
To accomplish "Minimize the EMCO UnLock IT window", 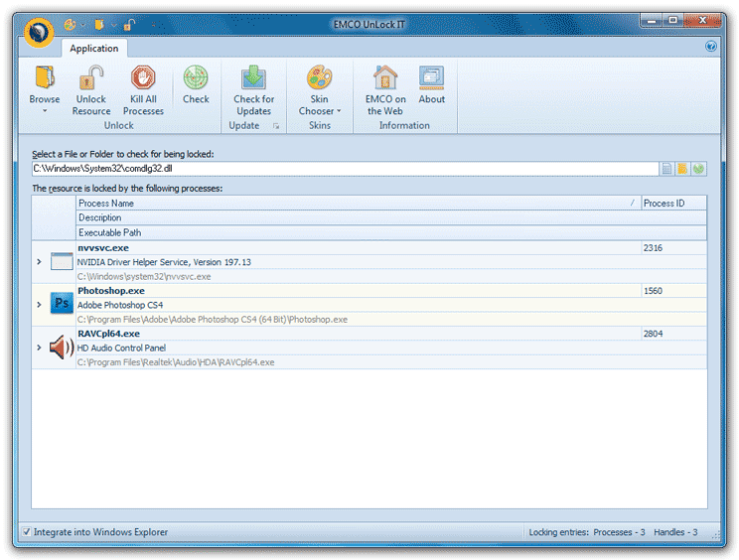I will pos(653,20).
